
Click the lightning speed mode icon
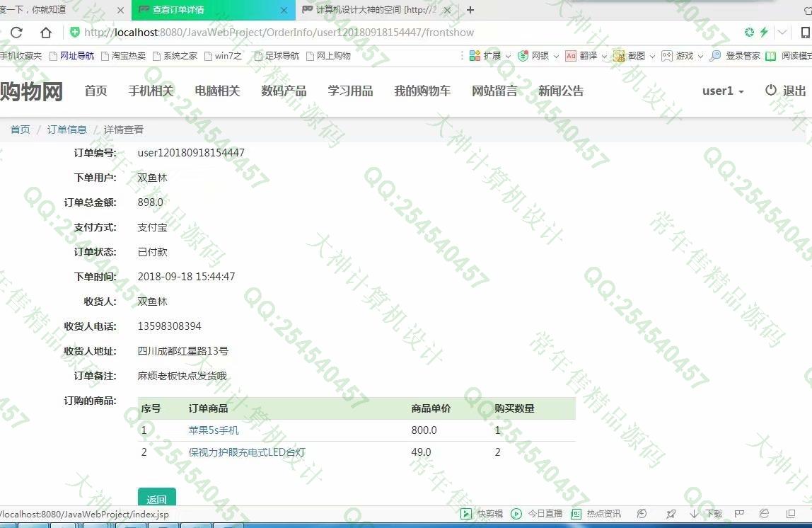(764, 32)
